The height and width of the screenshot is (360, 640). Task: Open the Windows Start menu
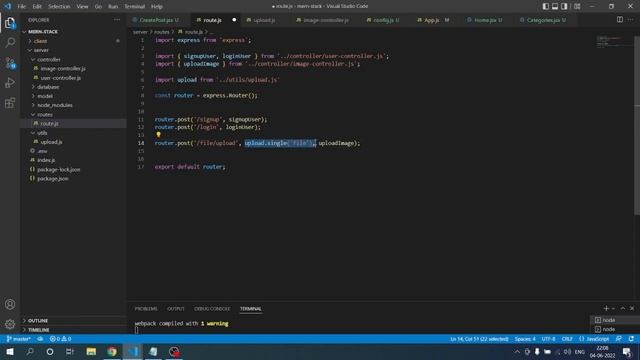click(x=10, y=351)
